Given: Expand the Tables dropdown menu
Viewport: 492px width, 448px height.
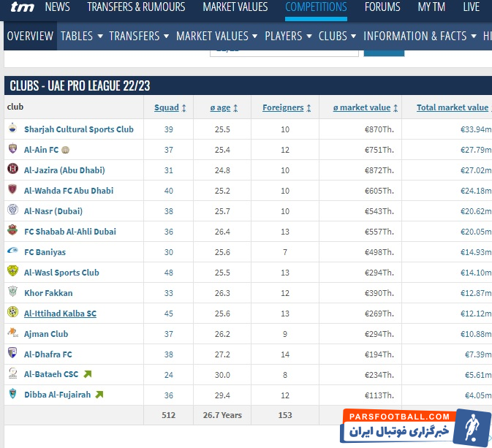Looking at the screenshot, I should [x=82, y=36].
